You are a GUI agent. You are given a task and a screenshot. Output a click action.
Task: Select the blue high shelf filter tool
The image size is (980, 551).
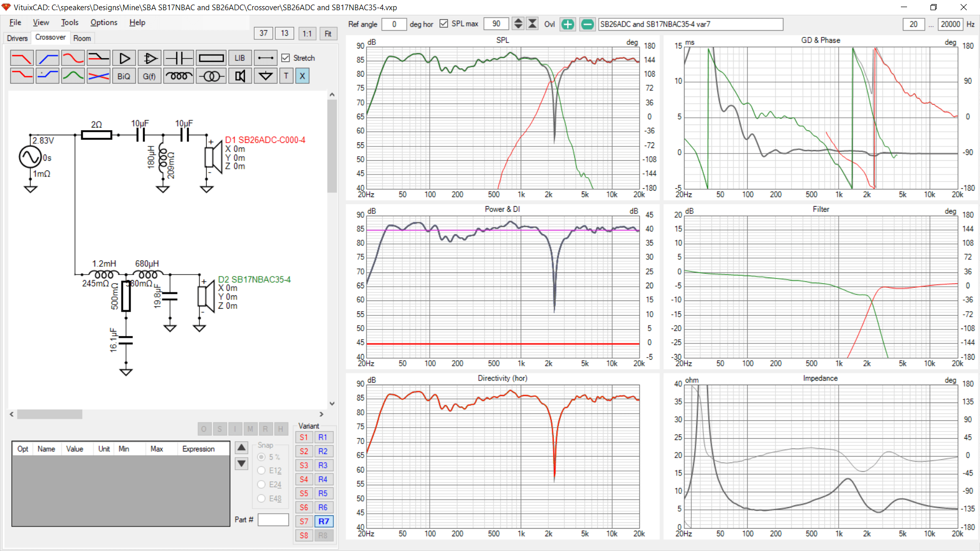(47, 76)
